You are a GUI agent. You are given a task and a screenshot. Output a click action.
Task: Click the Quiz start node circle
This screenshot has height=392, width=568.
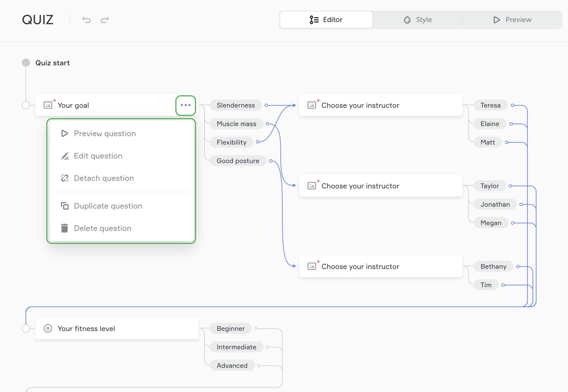tap(26, 62)
